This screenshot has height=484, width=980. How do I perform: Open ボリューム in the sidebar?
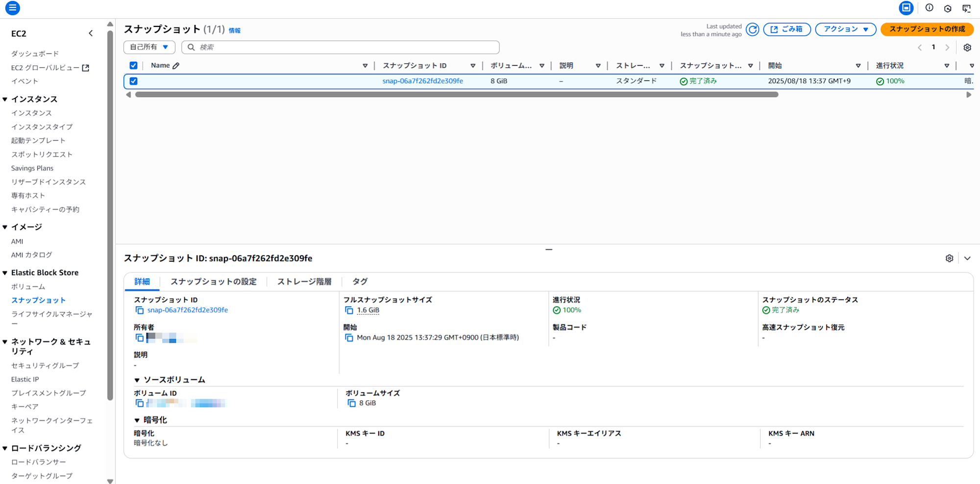[28, 287]
